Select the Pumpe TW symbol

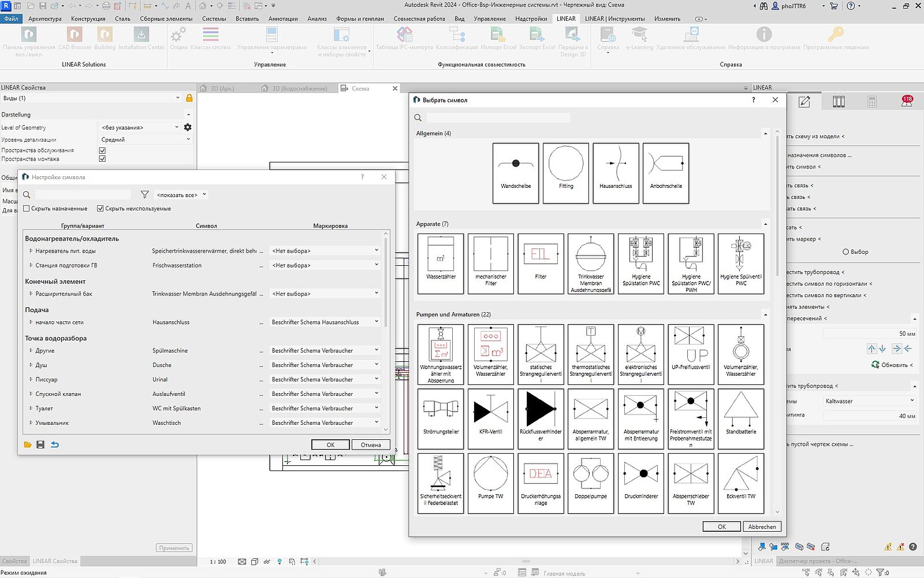click(490, 483)
